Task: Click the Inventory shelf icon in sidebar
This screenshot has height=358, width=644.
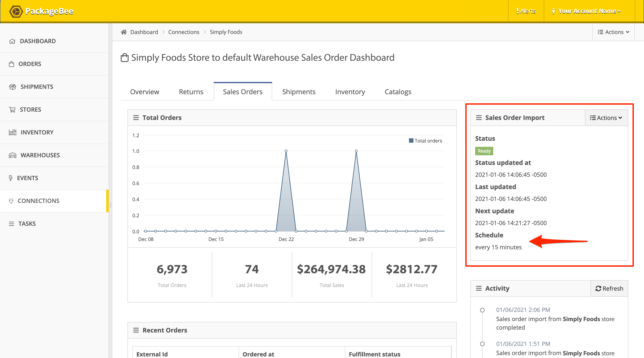Action: (13, 132)
